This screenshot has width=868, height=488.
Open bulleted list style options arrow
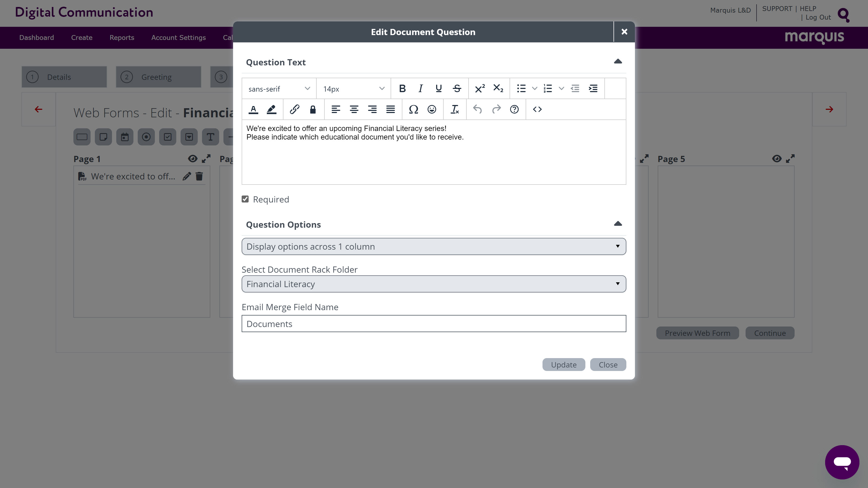[534, 89]
